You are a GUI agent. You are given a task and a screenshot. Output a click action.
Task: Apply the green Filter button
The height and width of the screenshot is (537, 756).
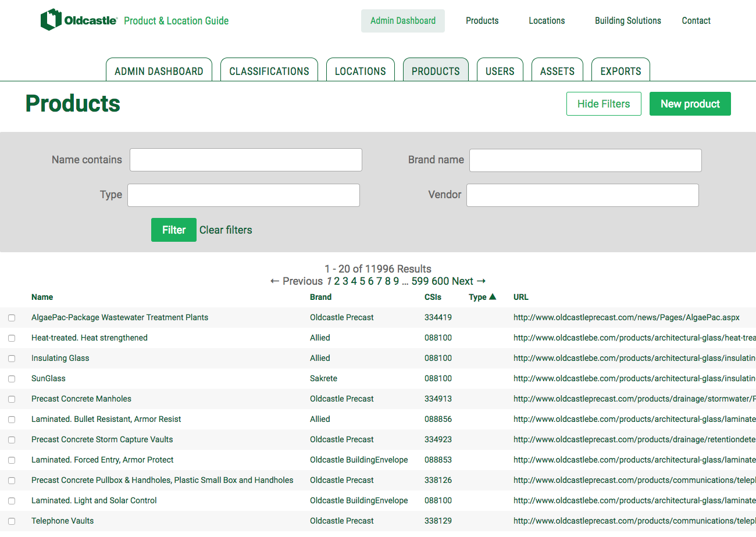point(174,230)
